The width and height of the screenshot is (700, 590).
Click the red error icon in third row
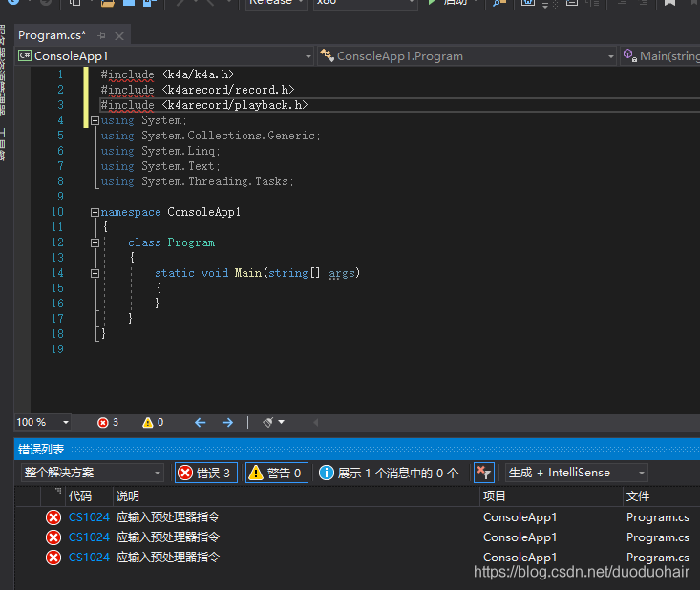(x=53, y=558)
